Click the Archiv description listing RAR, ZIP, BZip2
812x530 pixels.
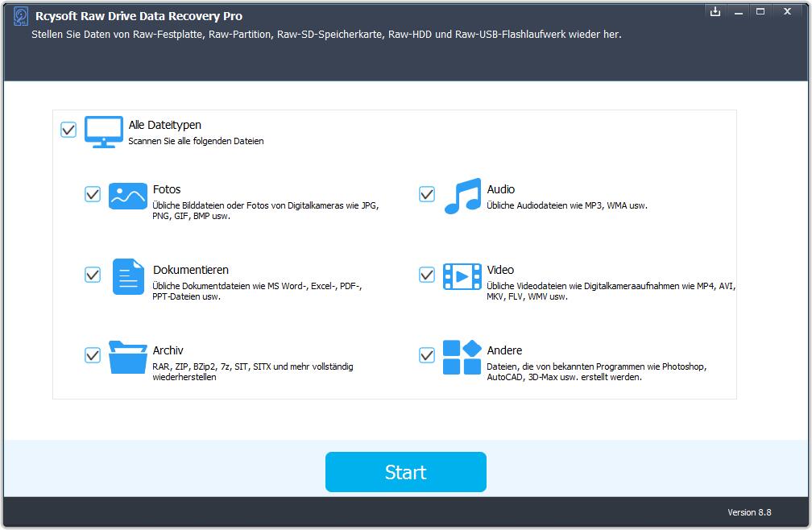[253, 371]
